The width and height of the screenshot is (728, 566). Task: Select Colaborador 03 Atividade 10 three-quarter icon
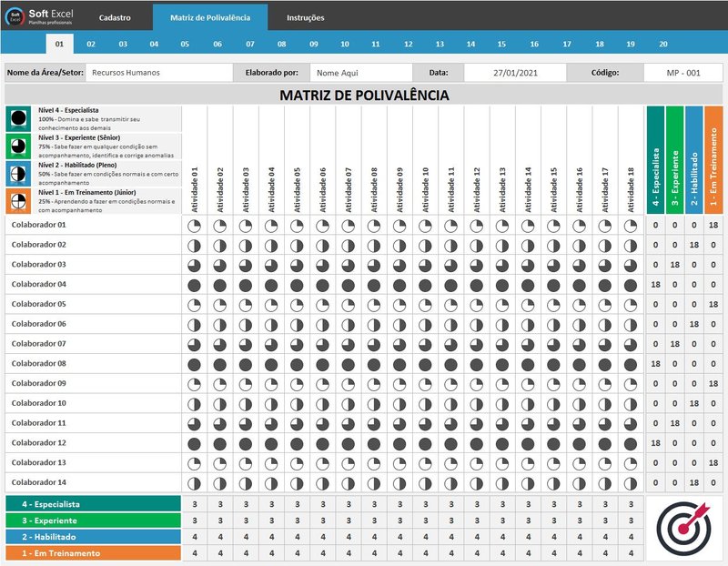pyautogui.click(x=425, y=265)
